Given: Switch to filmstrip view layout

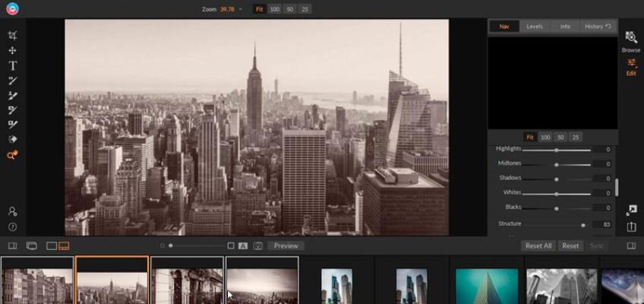Looking at the screenshot, I should pos(64,245).
